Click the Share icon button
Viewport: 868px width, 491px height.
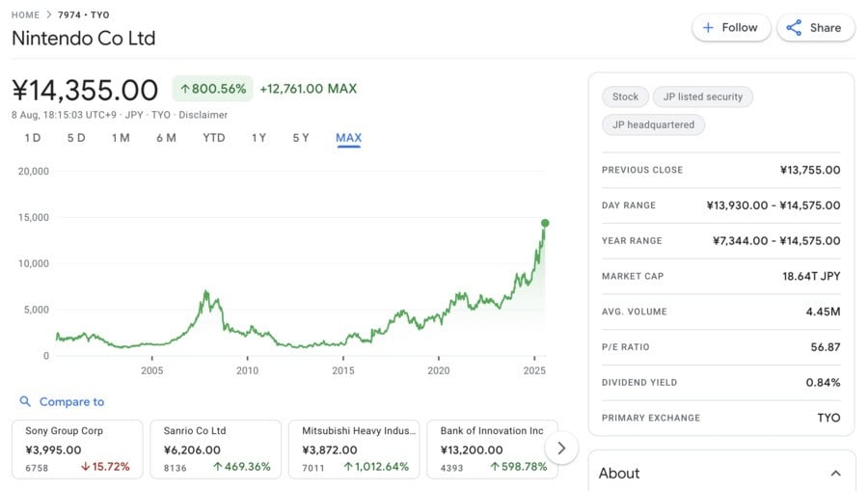click(x=794, y=28)
